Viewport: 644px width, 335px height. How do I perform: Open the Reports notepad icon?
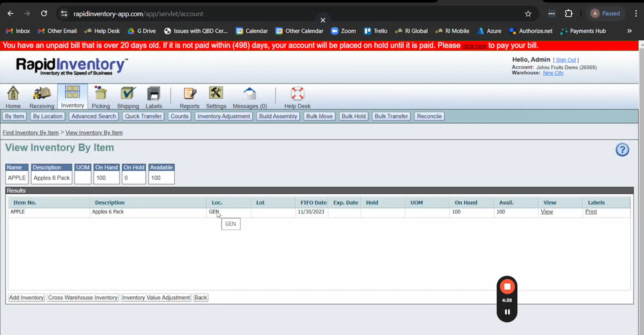190,93
